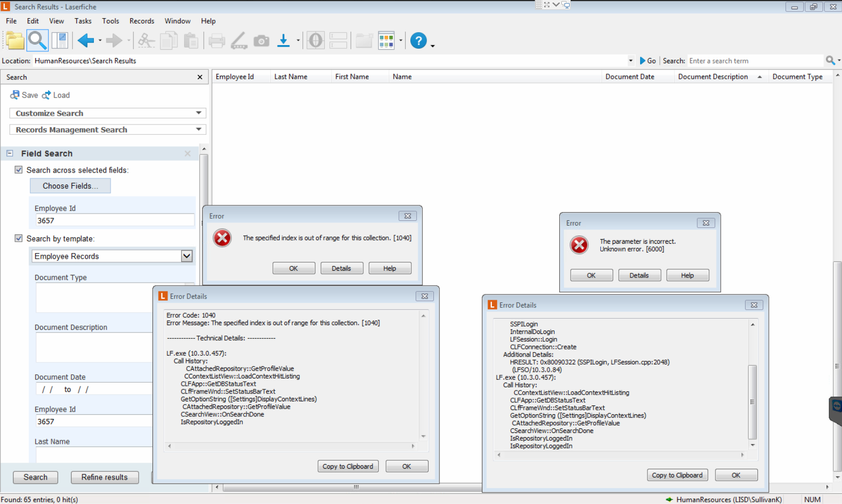Click the Go arrow next to Location

(647, 61)
